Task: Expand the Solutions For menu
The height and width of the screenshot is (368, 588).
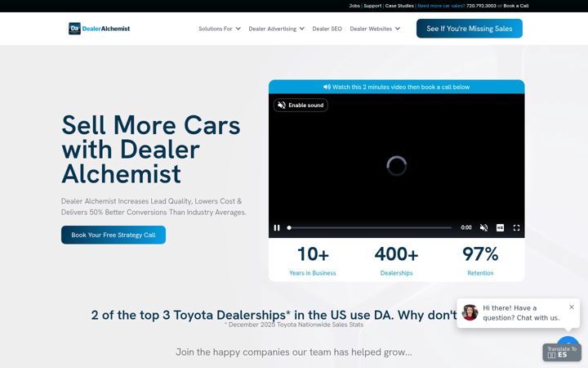Action: point(220,29)
